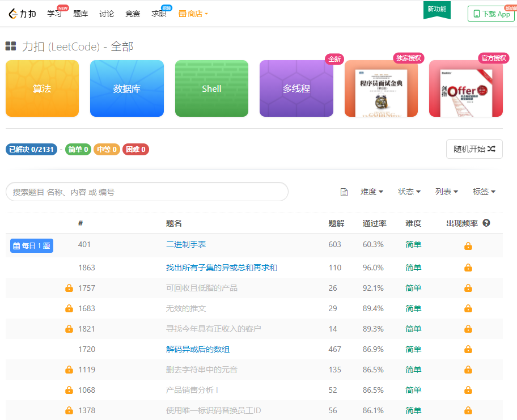Click frequency lock icon in row 1068
The image size is (517, 420).
point(468,391)
